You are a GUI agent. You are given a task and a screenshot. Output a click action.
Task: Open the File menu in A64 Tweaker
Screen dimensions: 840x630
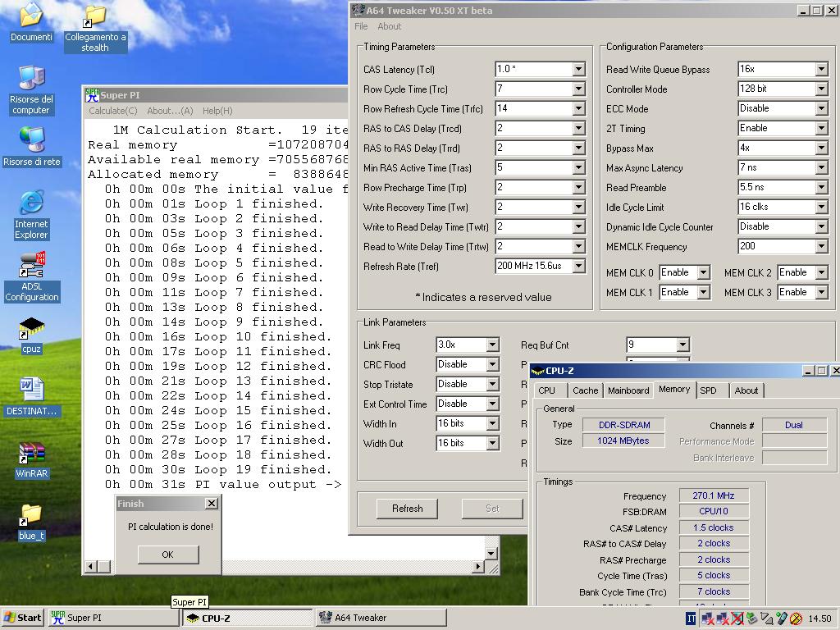(361, 26)
